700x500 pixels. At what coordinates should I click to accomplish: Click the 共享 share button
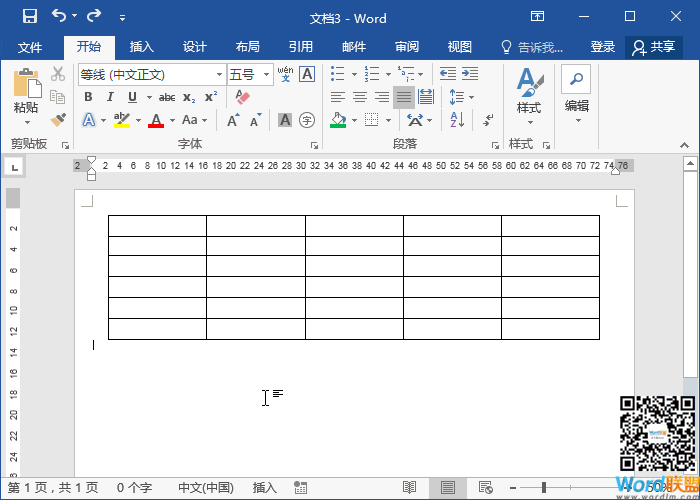click(654, 47)
